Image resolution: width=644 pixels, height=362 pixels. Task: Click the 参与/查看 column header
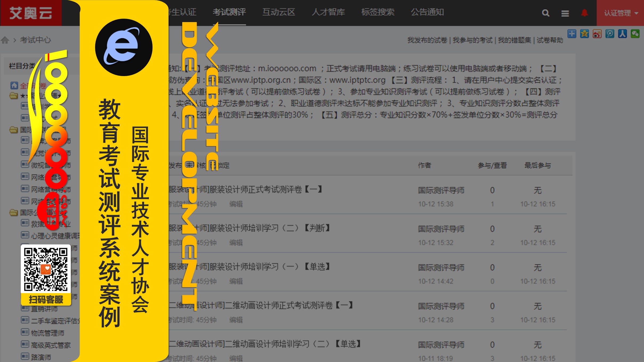[x=492, y=165]
